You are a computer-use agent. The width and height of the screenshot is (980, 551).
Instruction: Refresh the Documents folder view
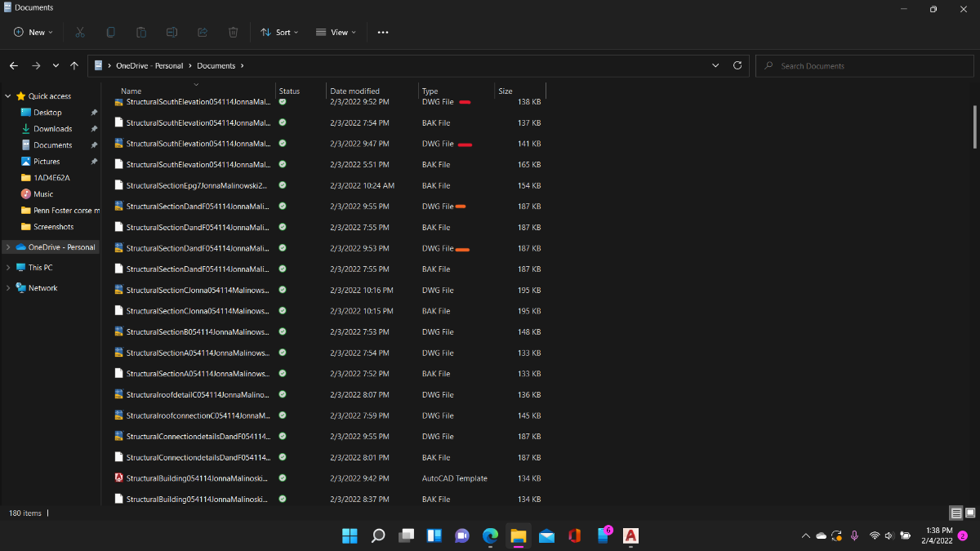pyautogui.click(x=737, y=65)
